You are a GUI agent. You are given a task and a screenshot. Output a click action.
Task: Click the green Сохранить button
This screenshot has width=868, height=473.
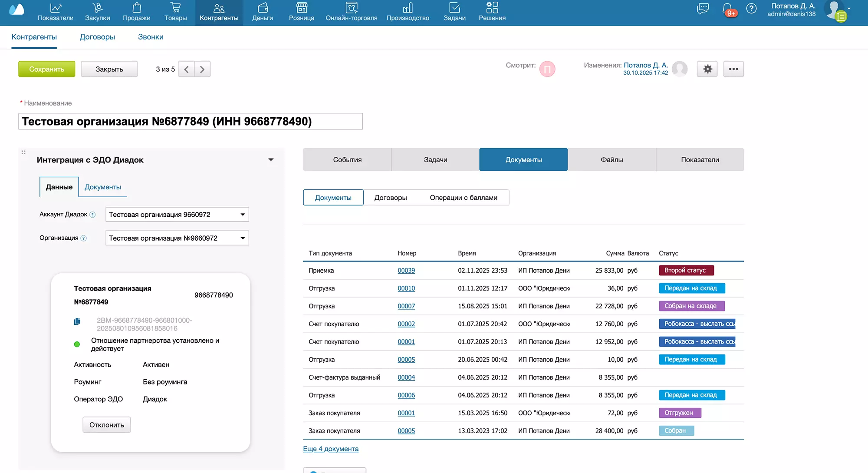46,69
